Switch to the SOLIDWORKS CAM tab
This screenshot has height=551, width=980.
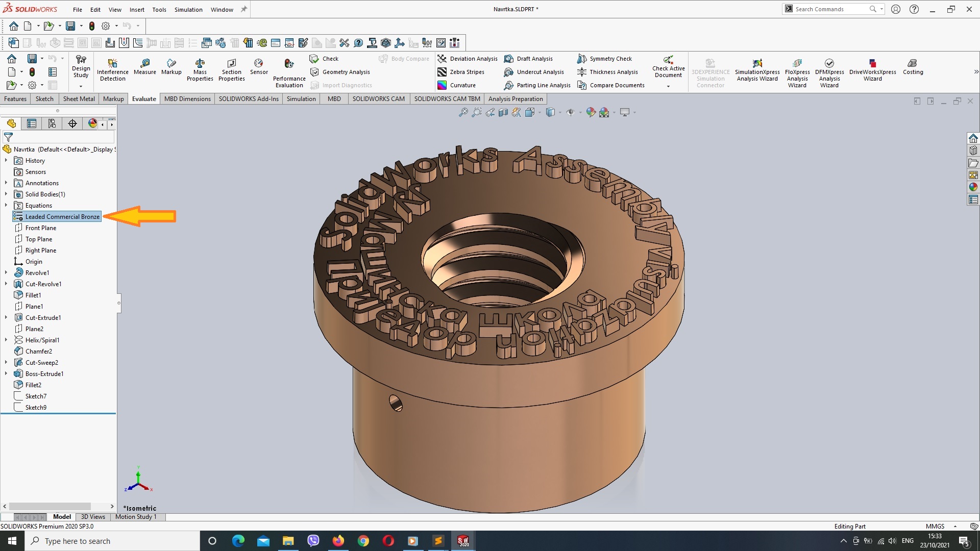tap(378, 99)
